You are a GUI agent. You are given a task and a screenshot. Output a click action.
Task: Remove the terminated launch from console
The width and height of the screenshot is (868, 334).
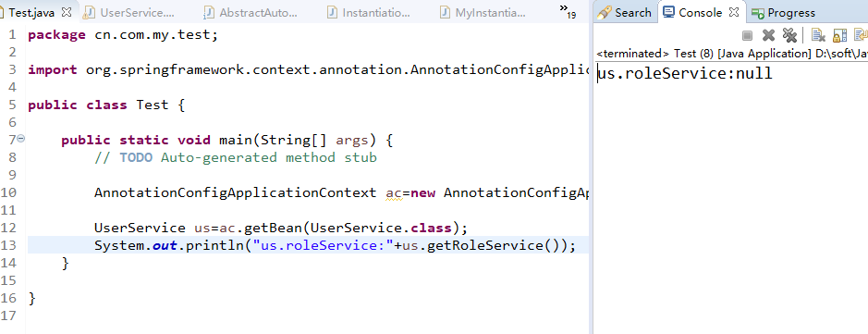[x=768, y=35]
